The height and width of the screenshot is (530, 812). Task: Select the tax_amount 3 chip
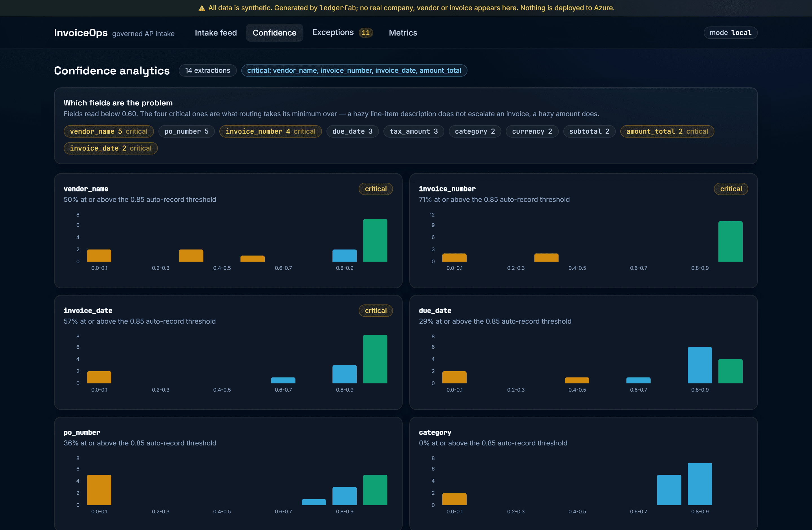click(x=414, y=131)
